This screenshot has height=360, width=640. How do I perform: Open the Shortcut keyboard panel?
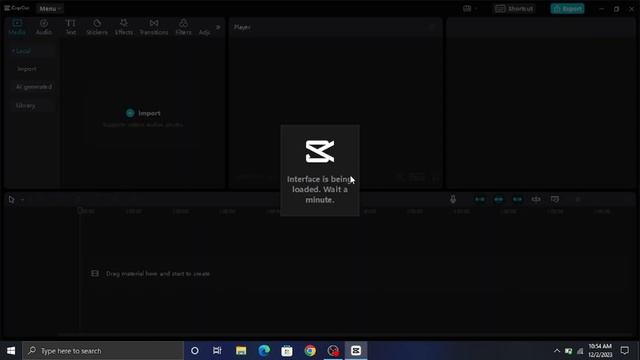pyautogui.click(x=514, y=9)
